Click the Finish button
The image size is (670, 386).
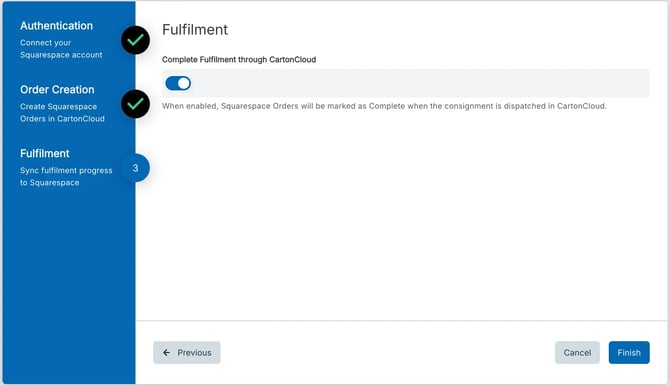[x=629, y=353]
